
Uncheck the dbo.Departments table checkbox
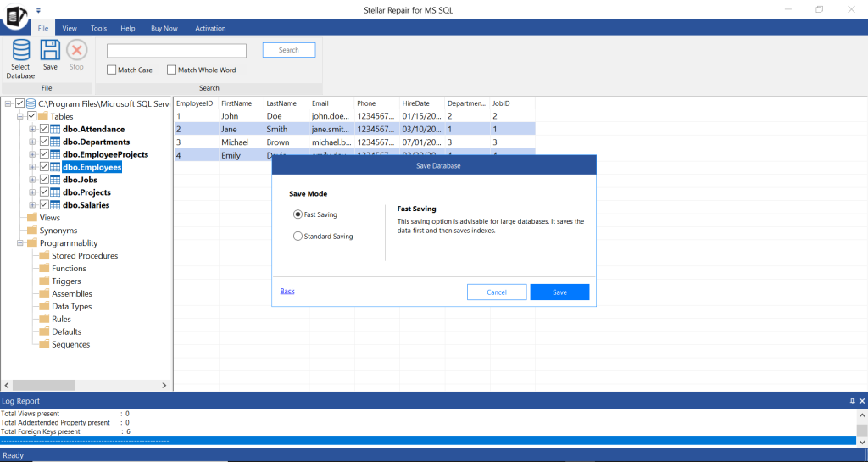(45, 142)
